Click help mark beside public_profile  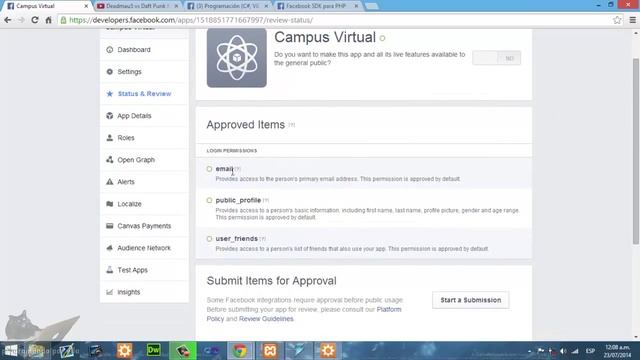click(266, 200)
